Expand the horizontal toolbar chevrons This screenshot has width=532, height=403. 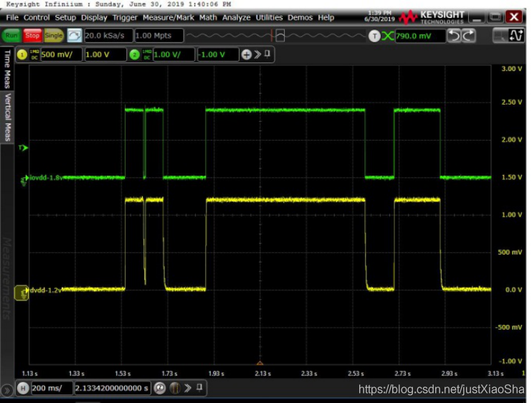(x=188, y=388)
